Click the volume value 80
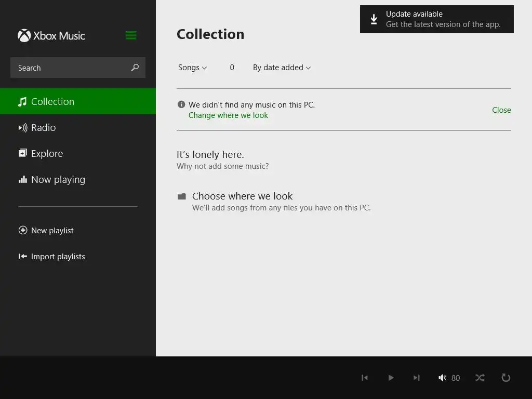Screen dimensions: 532x399 click(x=455, y=378)
